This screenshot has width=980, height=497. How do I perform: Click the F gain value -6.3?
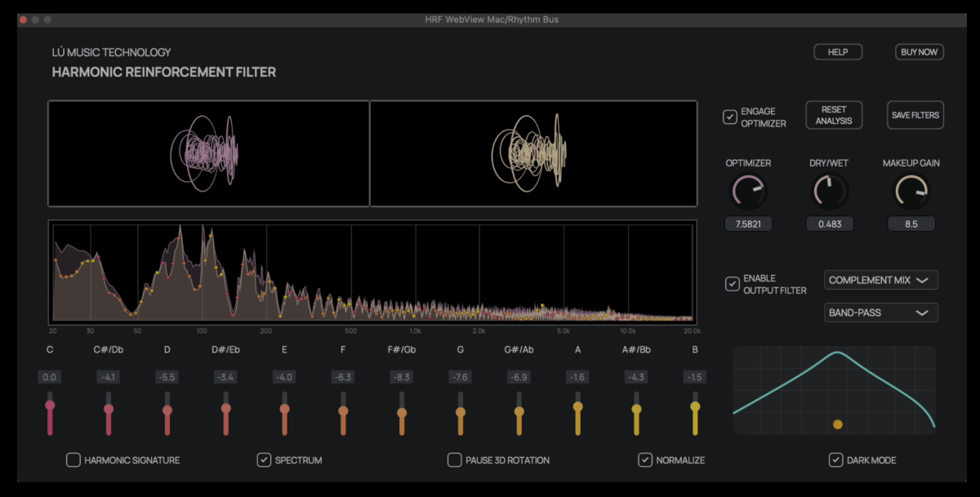[343, 377]
